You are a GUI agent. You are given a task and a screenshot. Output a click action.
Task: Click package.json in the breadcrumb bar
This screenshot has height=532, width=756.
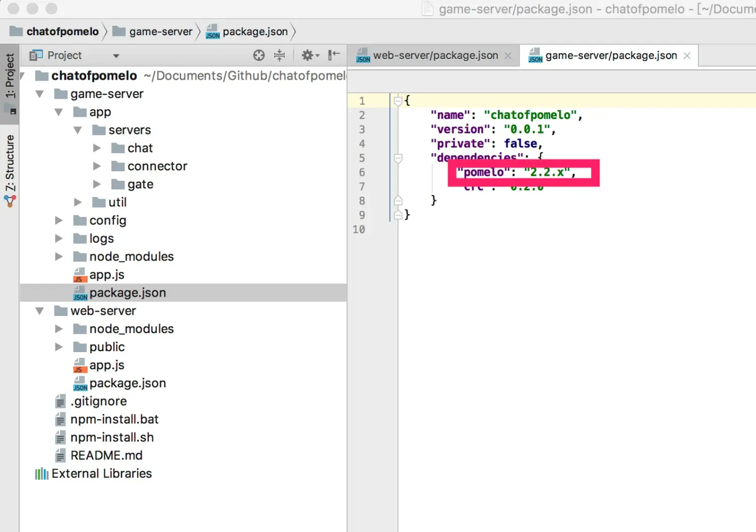247,32
